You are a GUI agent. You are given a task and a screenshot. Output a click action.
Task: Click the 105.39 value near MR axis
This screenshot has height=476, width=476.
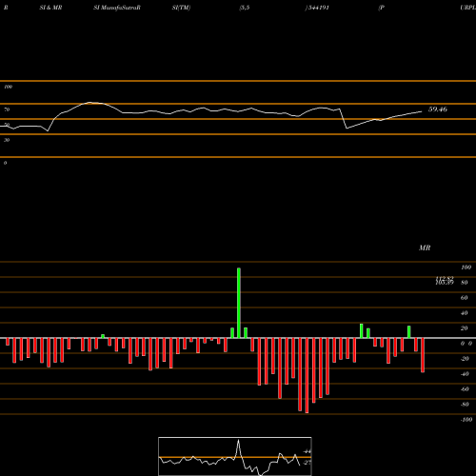tap(445, 283)
